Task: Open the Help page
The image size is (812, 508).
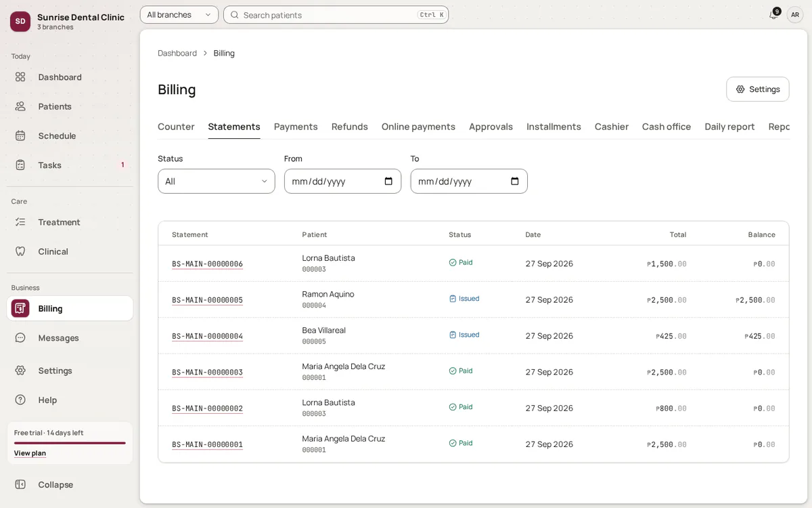Action: pos(70,400)
